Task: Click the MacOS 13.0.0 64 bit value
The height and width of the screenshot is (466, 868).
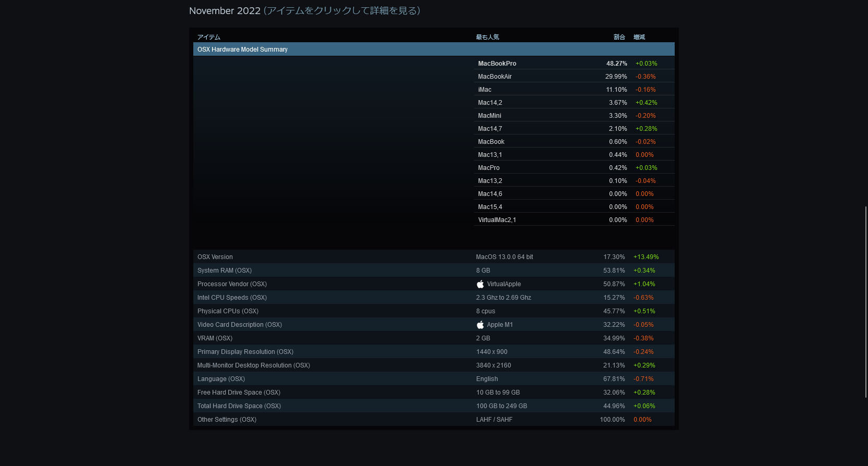Action: tap(504, 257)
